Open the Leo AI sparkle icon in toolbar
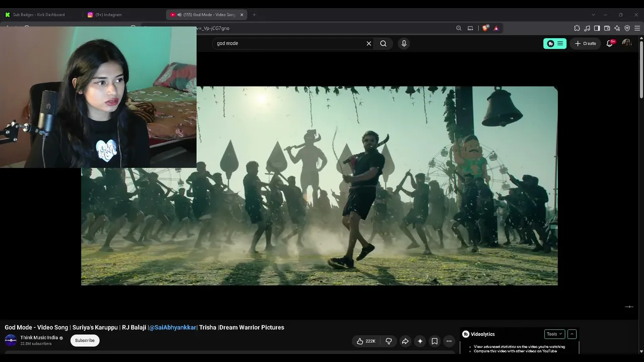The image size is (644, 362). point(617,28)
